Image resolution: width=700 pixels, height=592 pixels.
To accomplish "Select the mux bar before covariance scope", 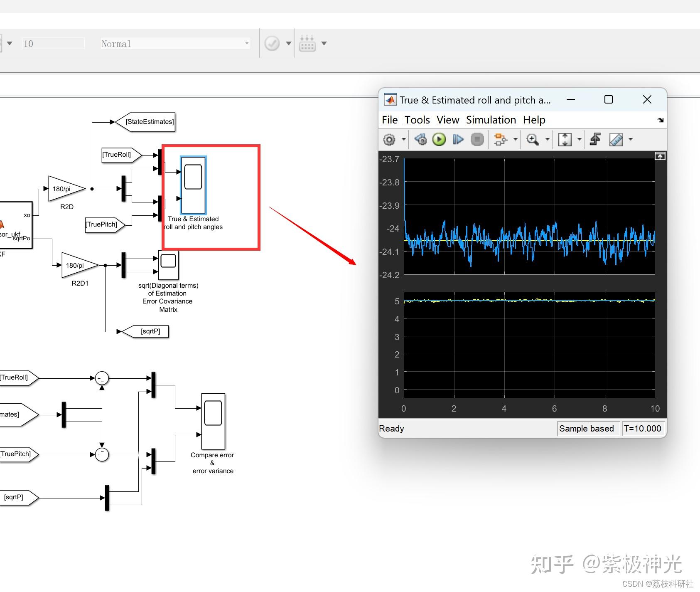I will [x=123, y=265].
